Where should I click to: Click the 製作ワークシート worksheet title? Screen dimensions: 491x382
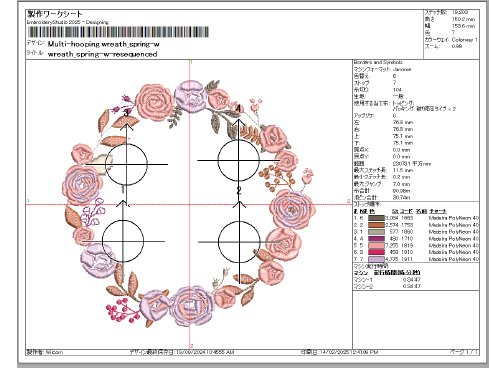pos(55,14)
